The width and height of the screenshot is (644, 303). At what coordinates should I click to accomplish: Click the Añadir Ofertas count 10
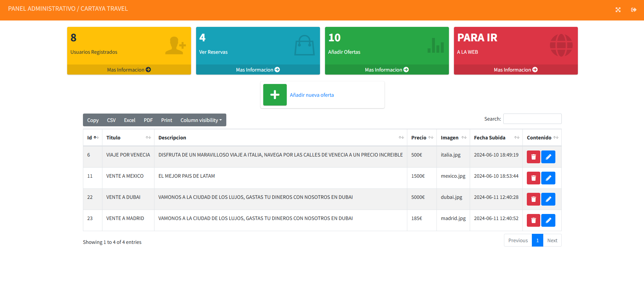tap(334, 38)
